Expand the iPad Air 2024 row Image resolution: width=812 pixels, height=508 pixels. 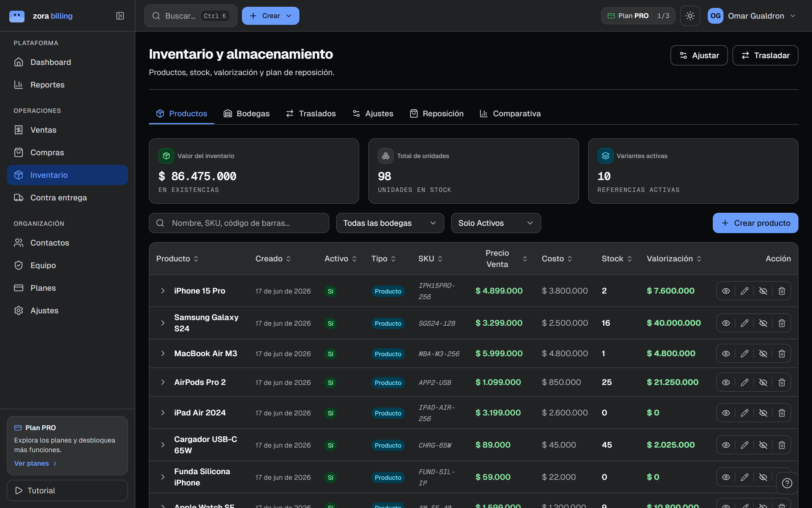coord(163,413)
